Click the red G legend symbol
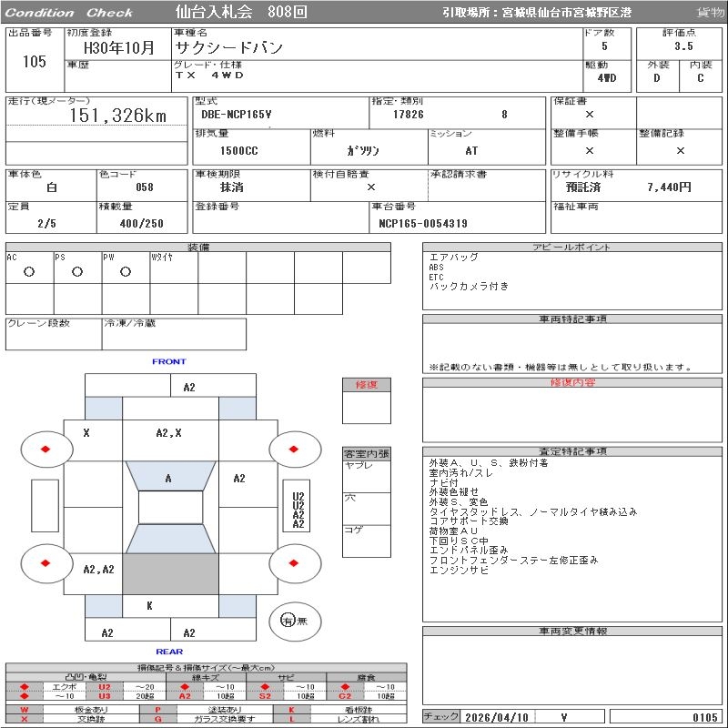Screen dimensions: 728x728 click(x=158, y=719)
